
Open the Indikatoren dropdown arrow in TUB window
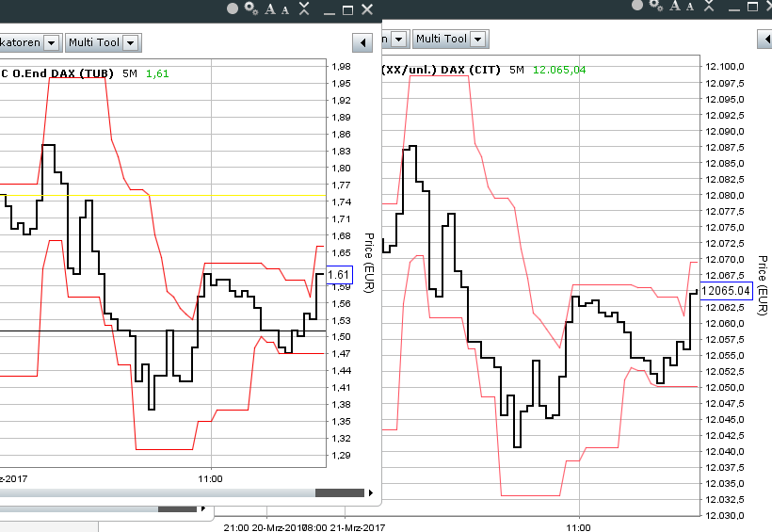(51, 43)
